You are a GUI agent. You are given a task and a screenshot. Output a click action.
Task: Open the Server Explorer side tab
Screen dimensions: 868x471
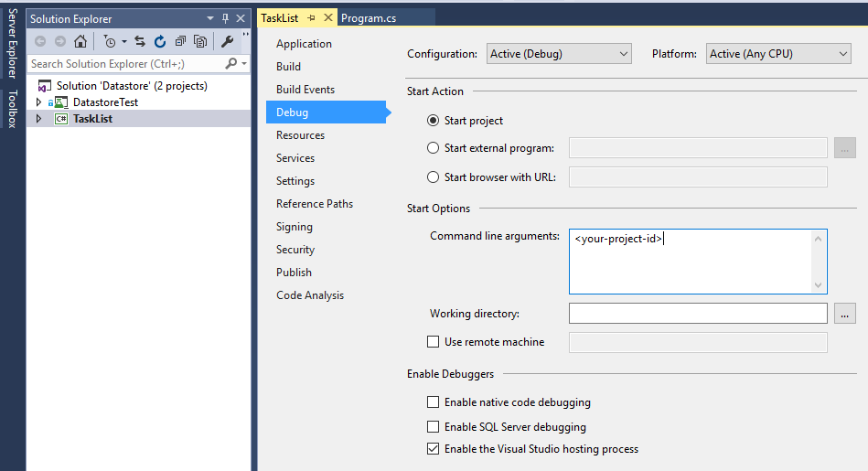click(12, 44)
